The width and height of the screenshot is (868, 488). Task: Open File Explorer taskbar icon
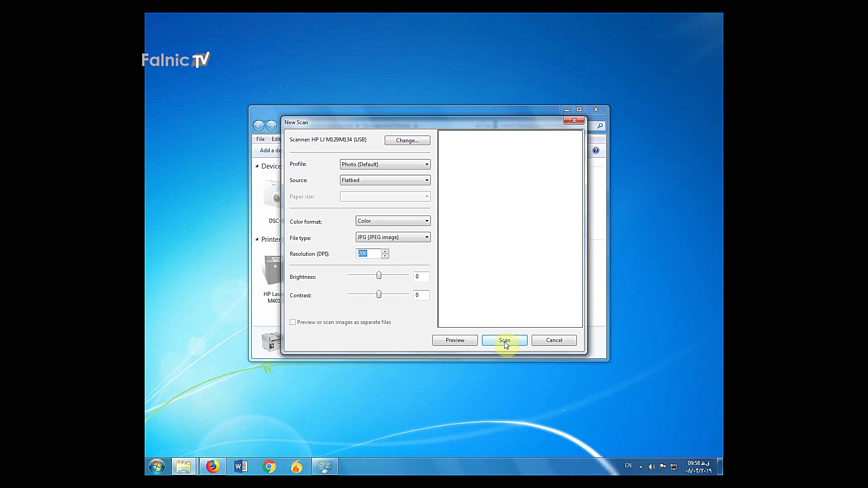184,466
